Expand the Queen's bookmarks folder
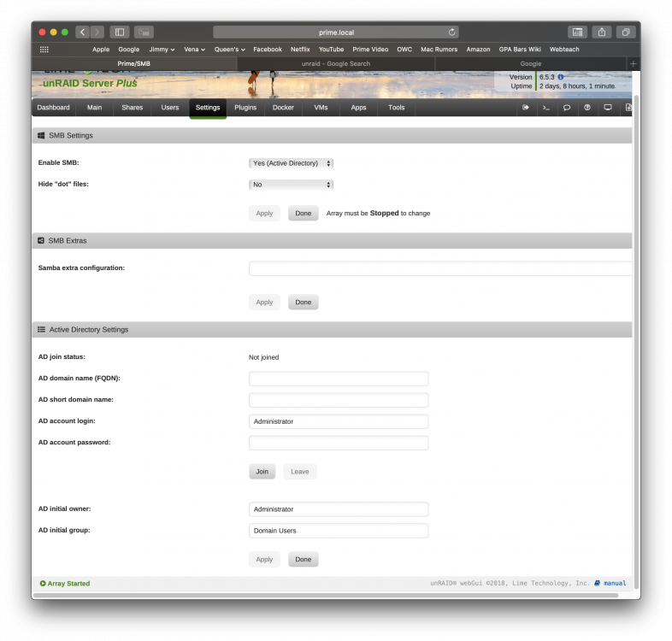 [230, 50]
